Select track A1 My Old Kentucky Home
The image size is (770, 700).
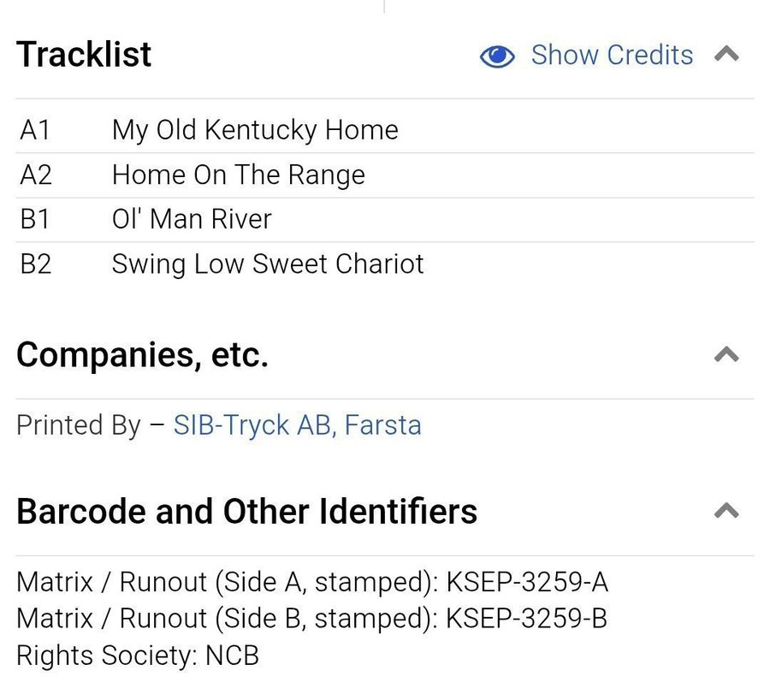coord(255,130)
